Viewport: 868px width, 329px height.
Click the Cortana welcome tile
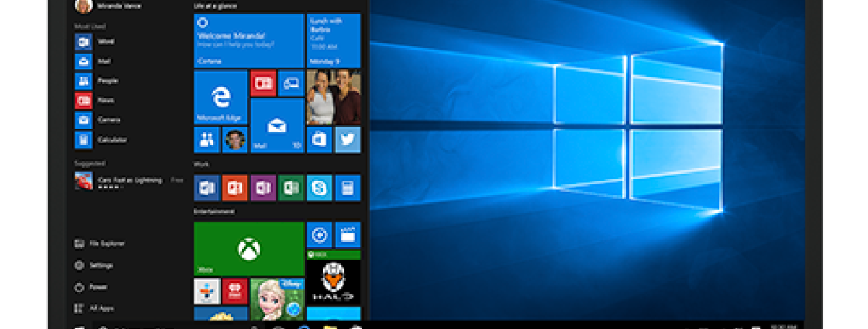tap(248, 40)
